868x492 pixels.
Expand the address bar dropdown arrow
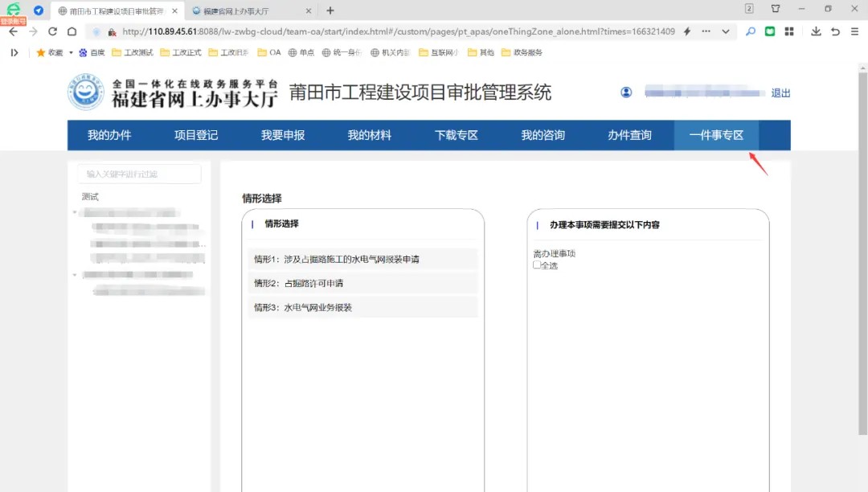(726, 31)
